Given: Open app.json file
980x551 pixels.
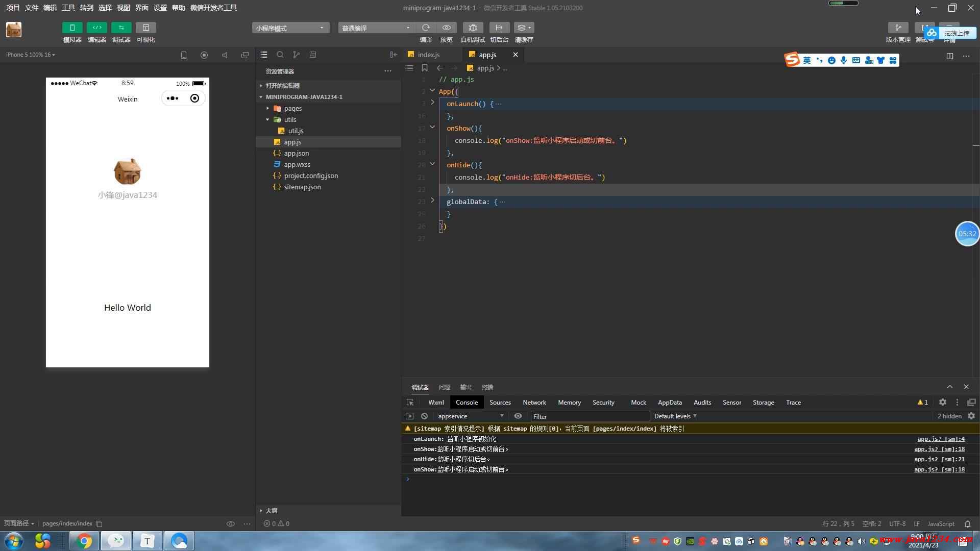Looking at the screenshot, I should [x=328, y=153].
